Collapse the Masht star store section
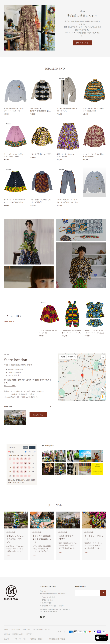 tap(50, 407)
